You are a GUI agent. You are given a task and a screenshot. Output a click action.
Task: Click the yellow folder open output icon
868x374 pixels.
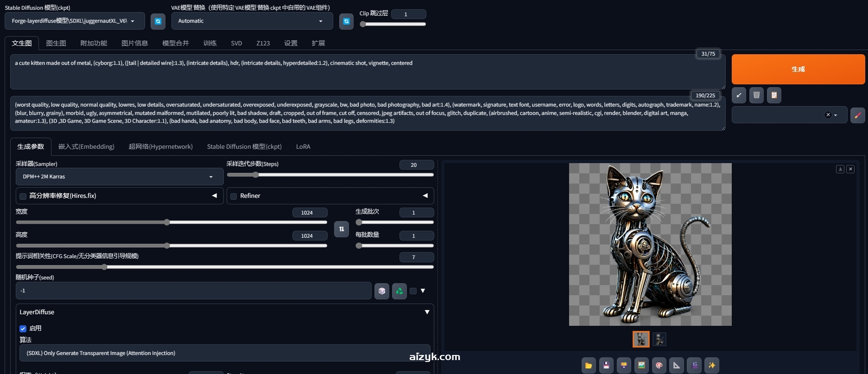click(x=589, y=365)
